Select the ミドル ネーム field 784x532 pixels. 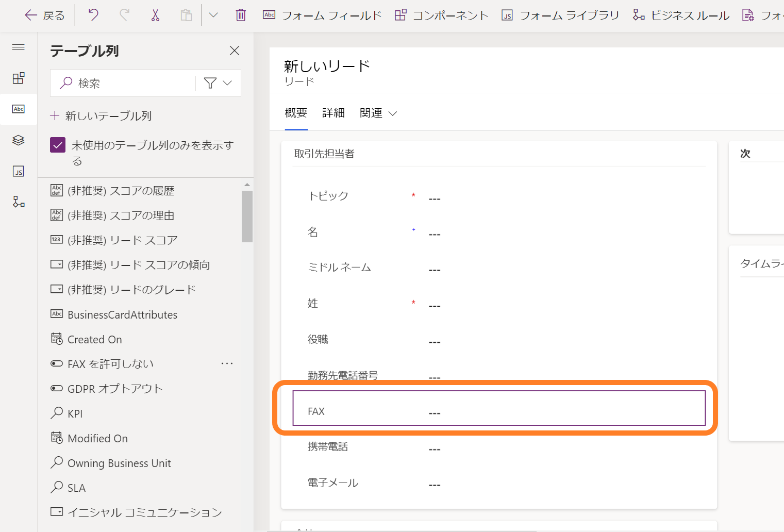[499, 268]
